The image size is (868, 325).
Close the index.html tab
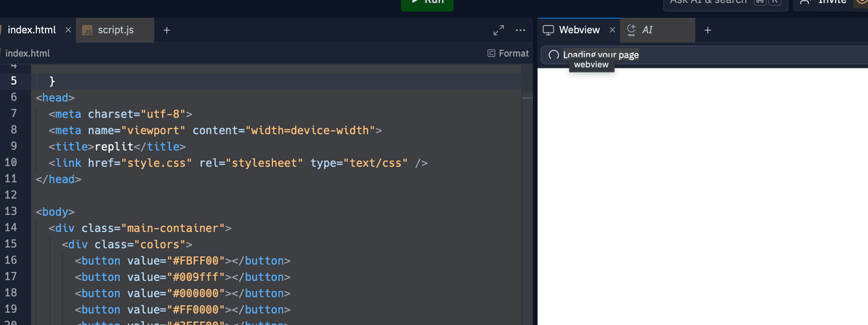tap(68, 30)
